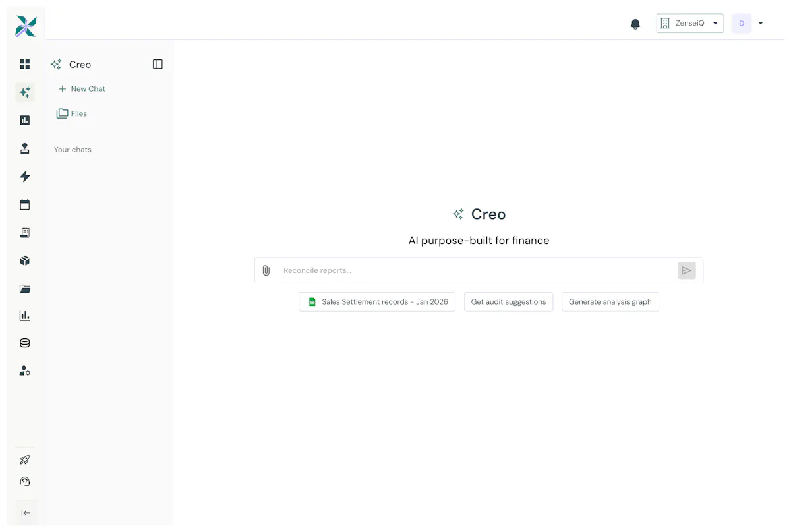
Task: Click the pinwheel app logo
Action: coord(26,26)
